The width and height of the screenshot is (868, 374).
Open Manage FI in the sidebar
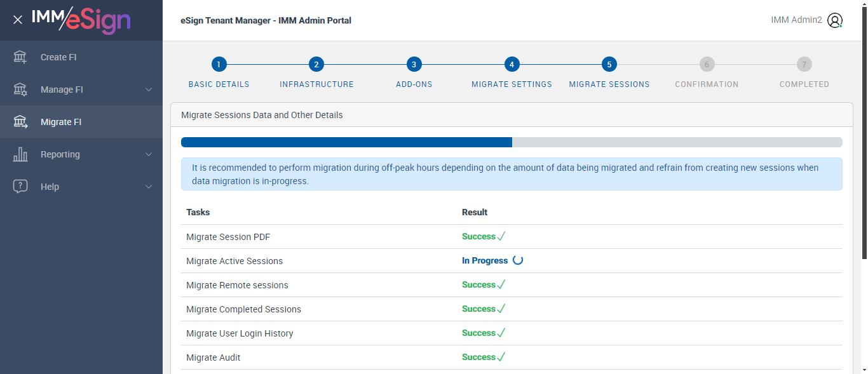[x=81, y=90]
